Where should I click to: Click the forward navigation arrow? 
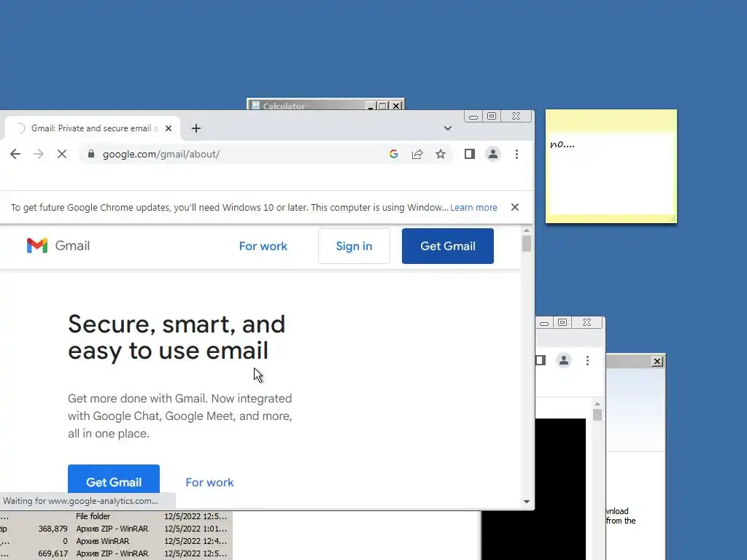(x=39, y=154)
